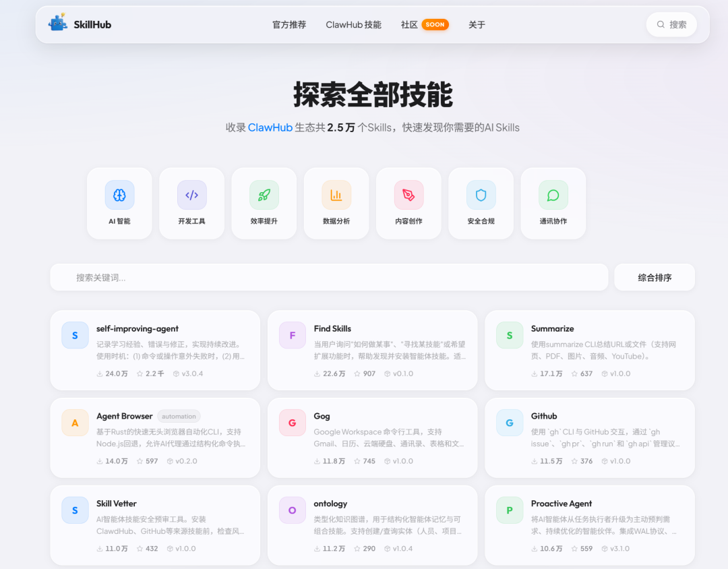The width and height of the screenshot is (728, 569).
Task: Click the SkillHub brand name text
Action: pos(92,25)
